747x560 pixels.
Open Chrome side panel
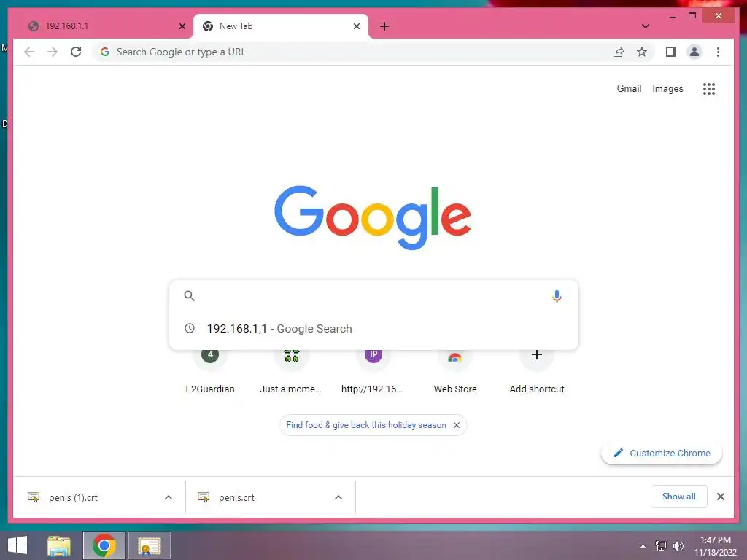(671, 52)
